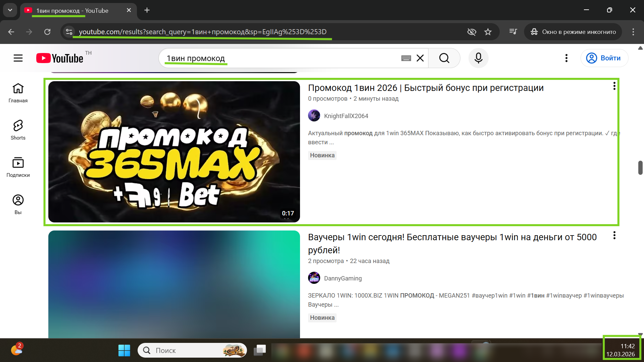Open video title Ваучеры 1win сегодня

click(x=452, y=244)
